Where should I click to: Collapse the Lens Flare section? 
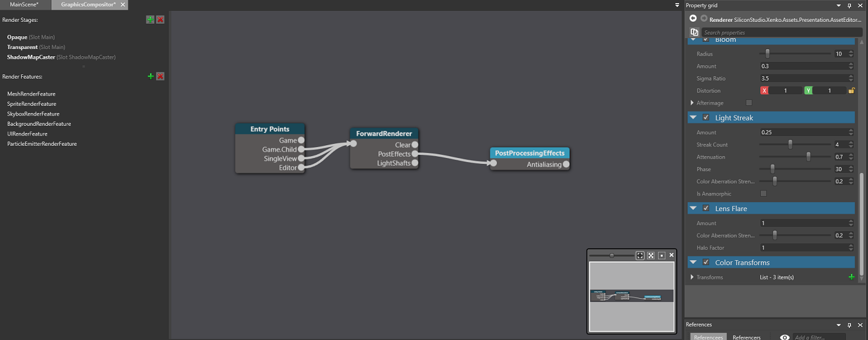694,209
